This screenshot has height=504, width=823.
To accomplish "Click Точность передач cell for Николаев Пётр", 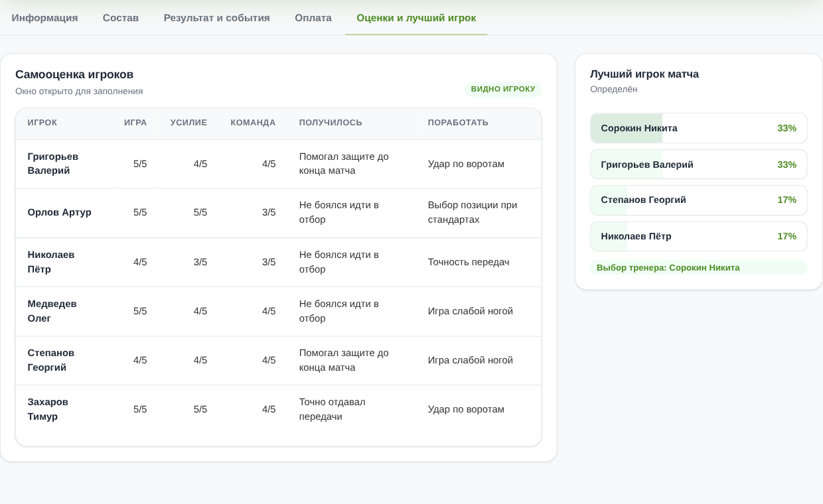I will click(x=469, y=262).
